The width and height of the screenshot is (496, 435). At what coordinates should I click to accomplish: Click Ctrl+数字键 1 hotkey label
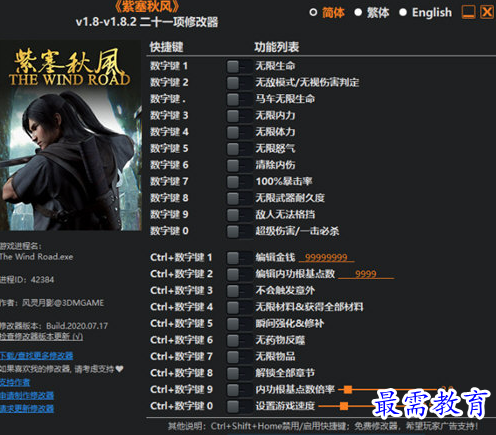[x=181, y=257]
